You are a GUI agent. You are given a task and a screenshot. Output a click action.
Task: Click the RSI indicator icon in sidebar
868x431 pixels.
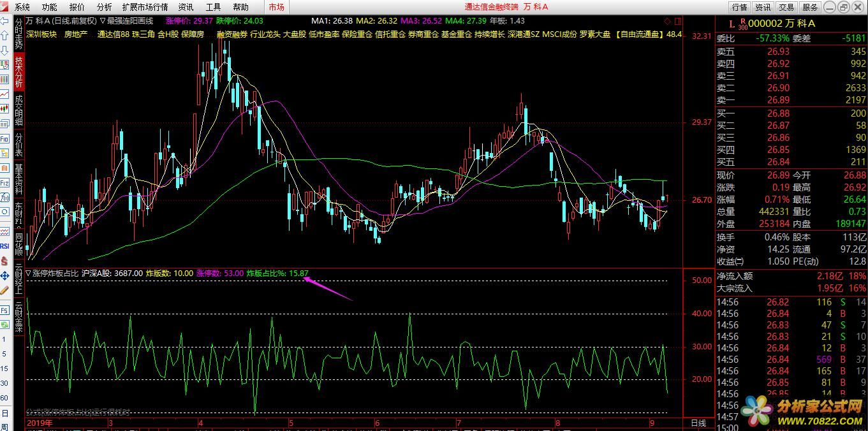5,246
